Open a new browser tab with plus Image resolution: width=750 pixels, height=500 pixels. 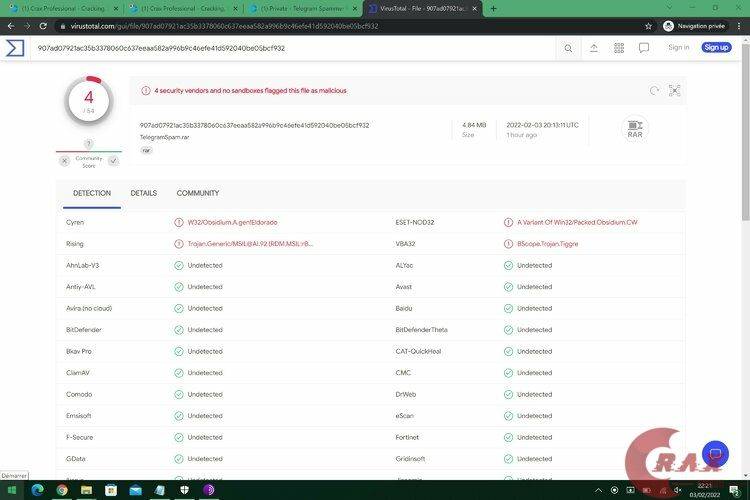point(493,8)
